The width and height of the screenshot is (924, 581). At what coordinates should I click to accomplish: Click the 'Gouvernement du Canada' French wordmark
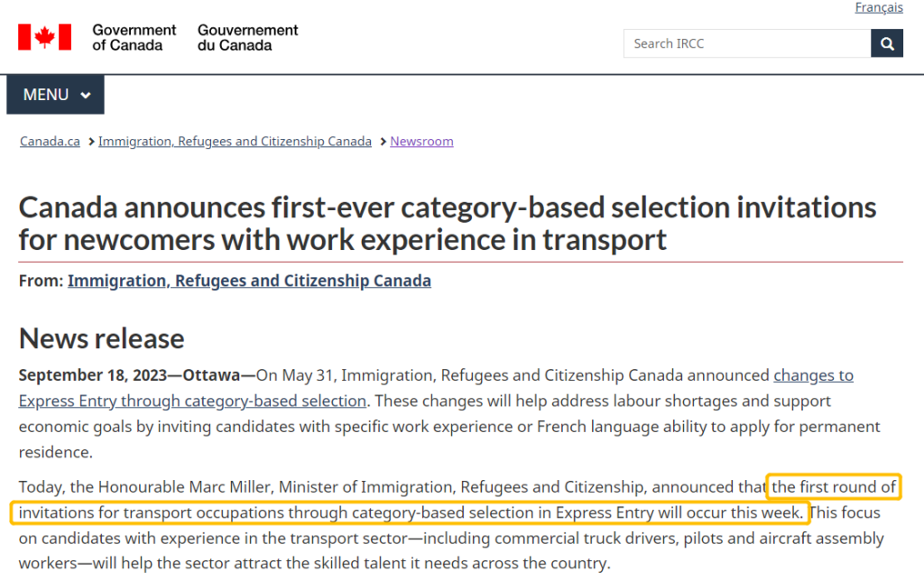pyautogui.click(x=248, y=37)
